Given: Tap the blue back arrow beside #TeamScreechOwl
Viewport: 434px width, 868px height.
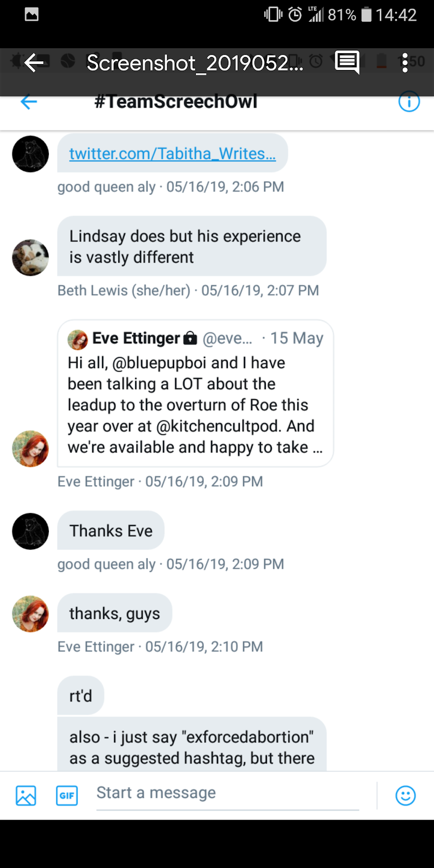Looking at the screenshot, I should coord(29,102).
